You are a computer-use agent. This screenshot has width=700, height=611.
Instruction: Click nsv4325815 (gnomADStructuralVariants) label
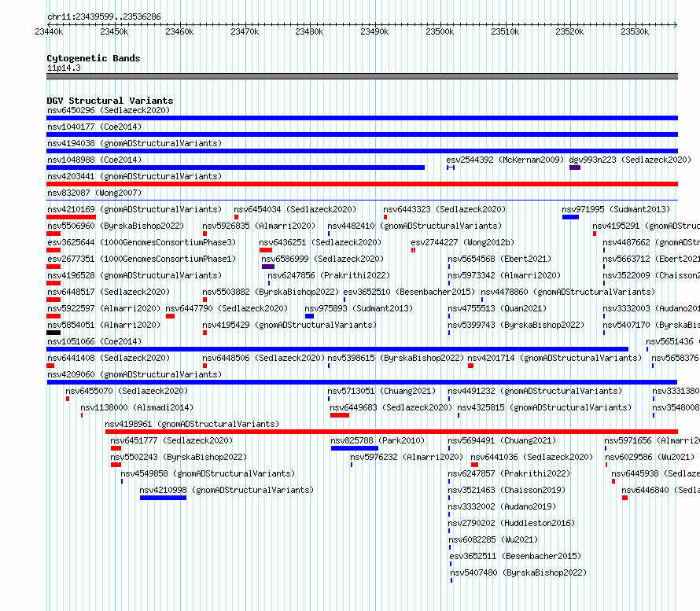tap(544, 407)
